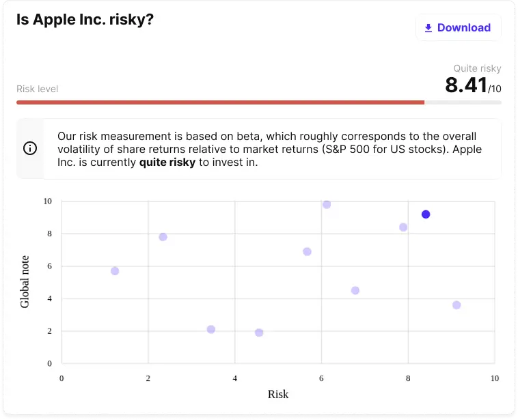
Task: Click the topmost scatter point near 10
Action: [x=327, y=205]
